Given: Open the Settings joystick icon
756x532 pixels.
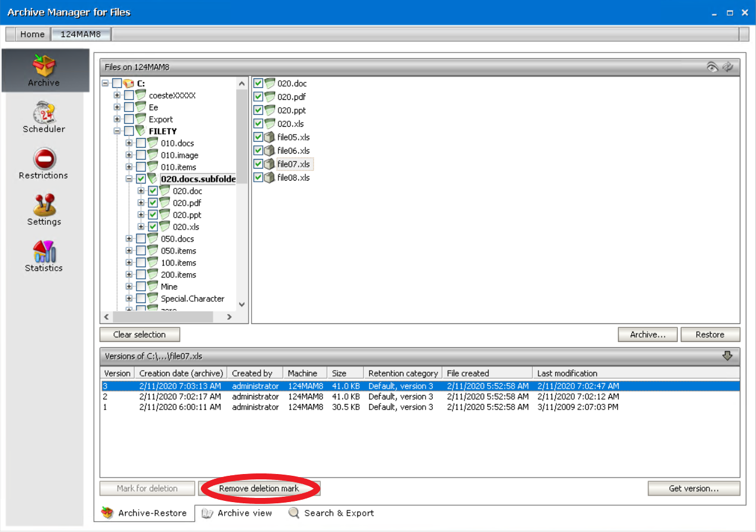Looking at the screenshot, I should click(x=44, y=204).
